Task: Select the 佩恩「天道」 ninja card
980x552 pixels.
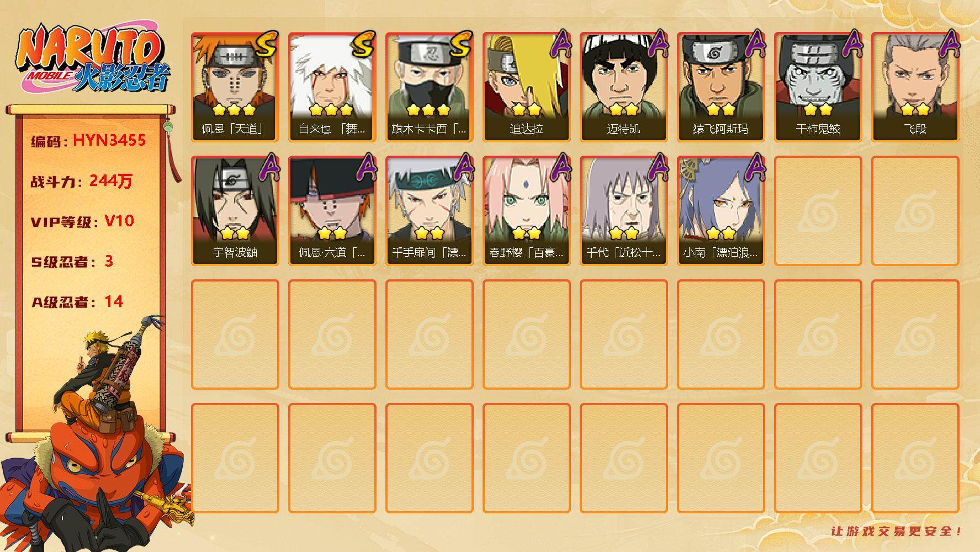Action: 235,87
